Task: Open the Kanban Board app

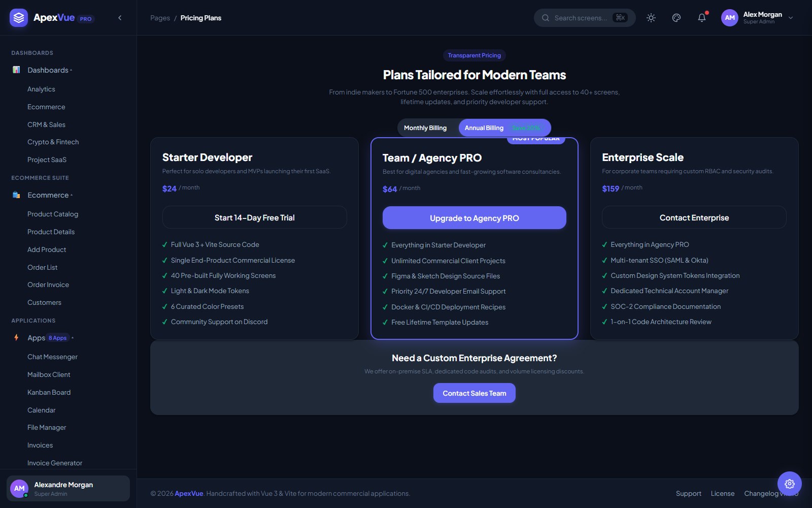Action: pyautogui.click(x=49, y=392)
